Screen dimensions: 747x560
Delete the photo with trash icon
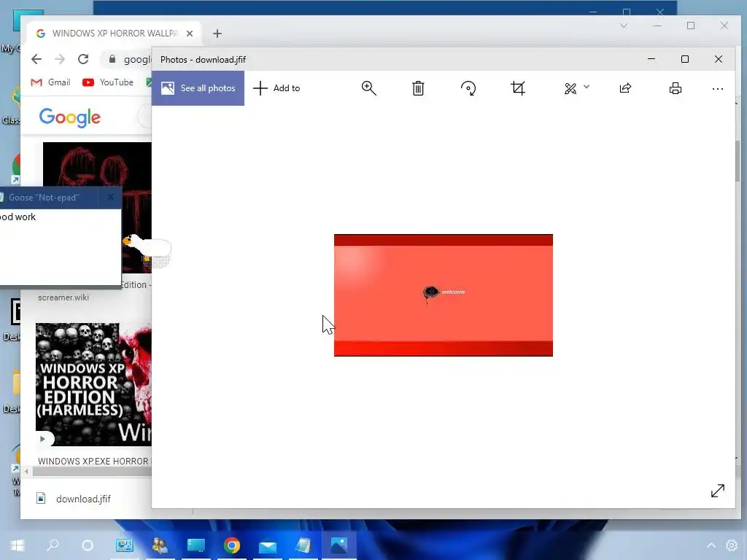click(x=418, y=88)
